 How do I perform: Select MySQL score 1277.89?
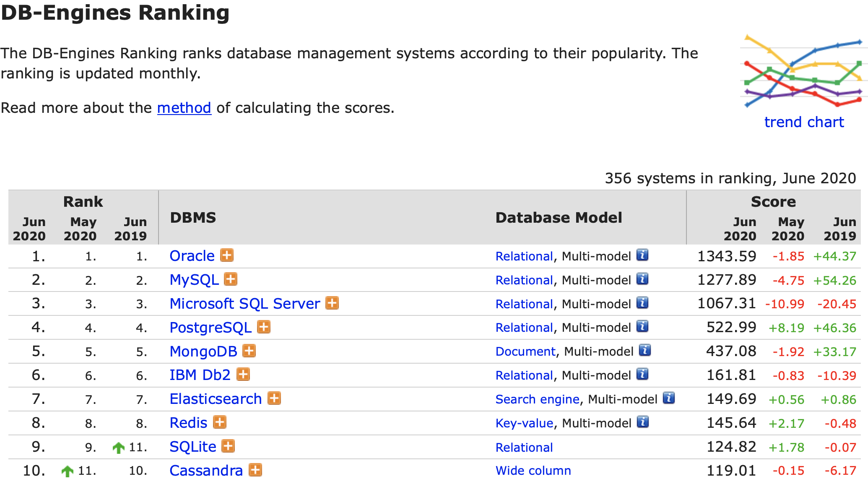(x=727, y=280)
